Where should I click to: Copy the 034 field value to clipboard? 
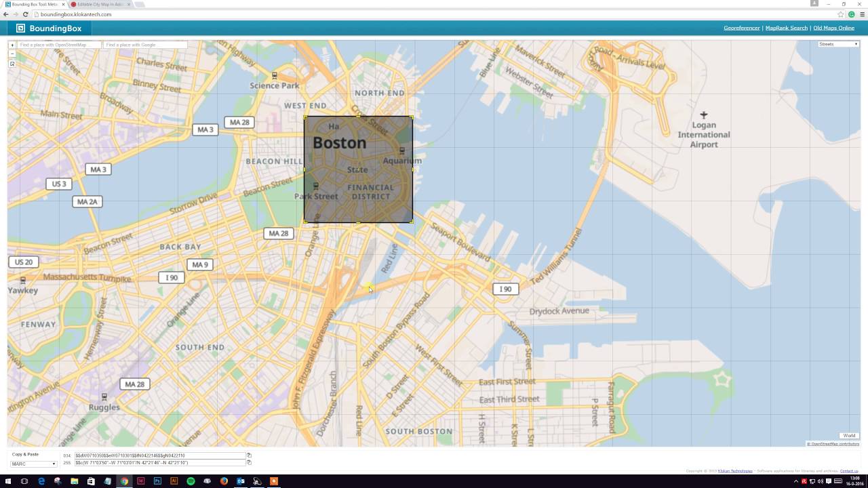pyautogui.click(x=249, y=455)
